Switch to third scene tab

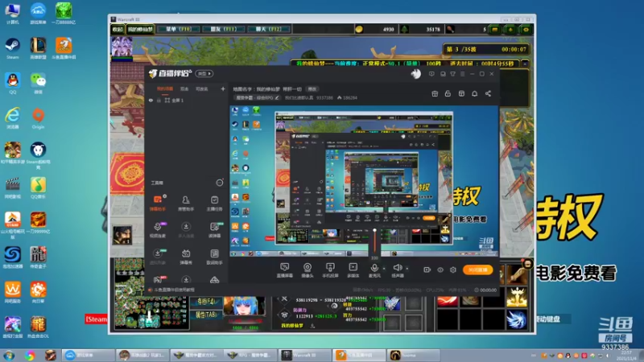(x=202, y=88)
